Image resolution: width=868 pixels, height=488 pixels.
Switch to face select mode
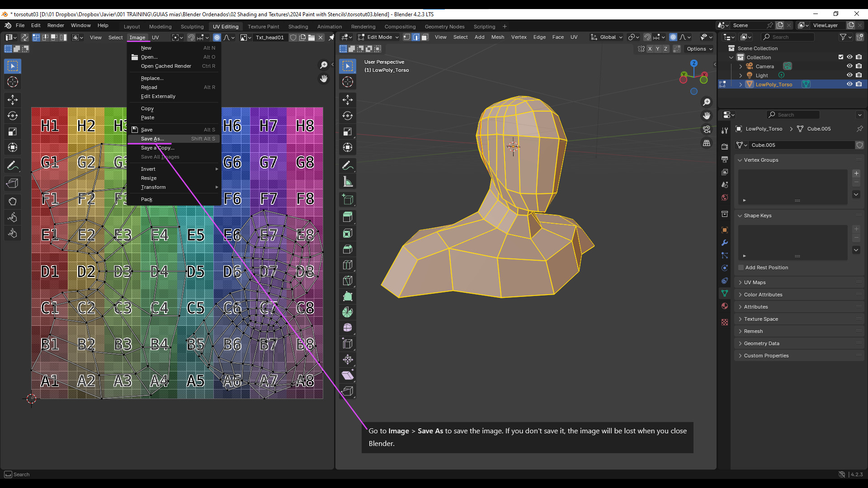(x=425, y=37)
